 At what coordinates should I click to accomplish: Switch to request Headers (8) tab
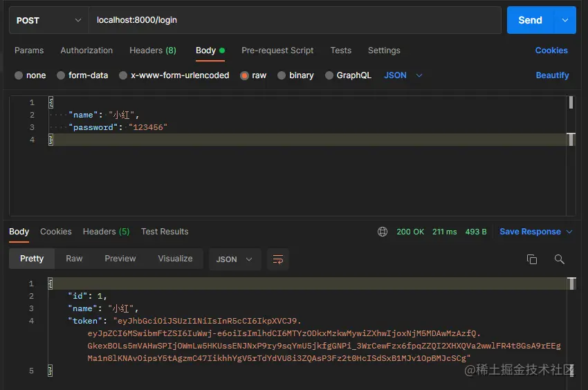[x=153, y=50]
